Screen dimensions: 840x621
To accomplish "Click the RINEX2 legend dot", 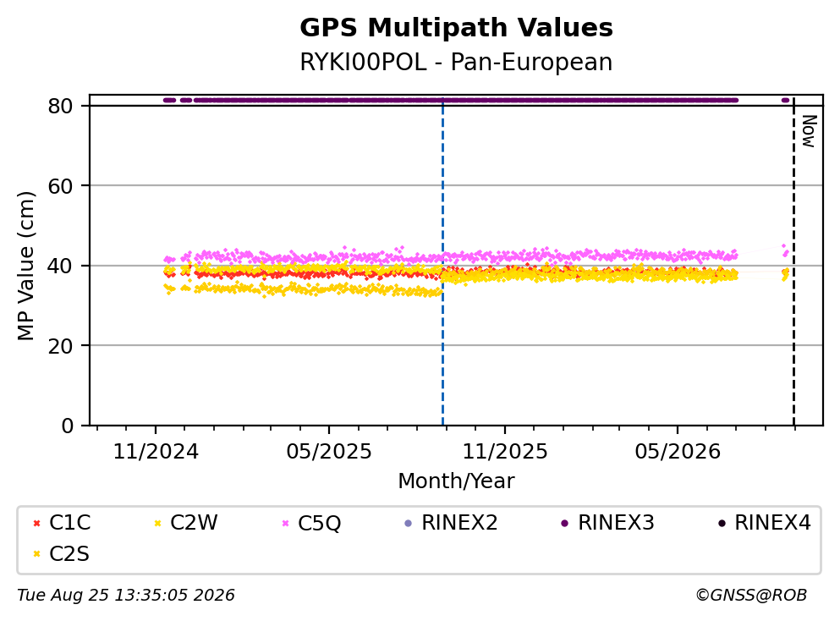I will (409, 524).
